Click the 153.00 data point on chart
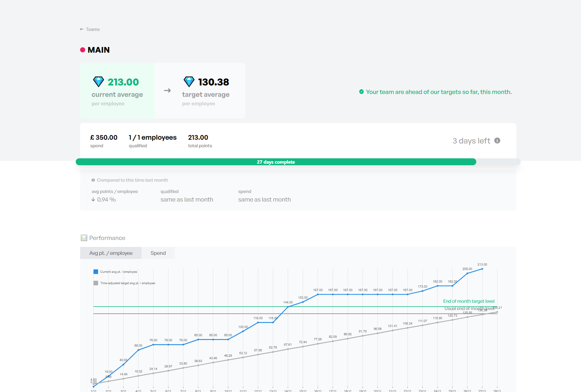Viewport: 581px width, 392px height. (303, 302)
